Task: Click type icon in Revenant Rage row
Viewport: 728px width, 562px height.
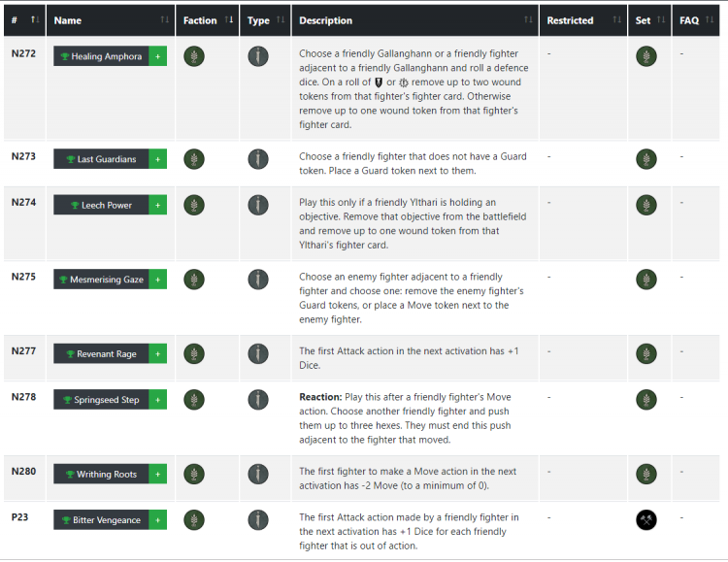Action: coord(257,354)
